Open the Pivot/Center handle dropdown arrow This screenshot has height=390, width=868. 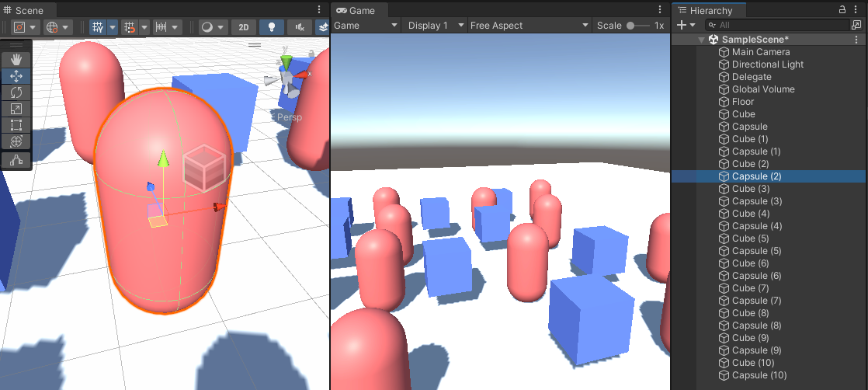[x=33, y=27]
